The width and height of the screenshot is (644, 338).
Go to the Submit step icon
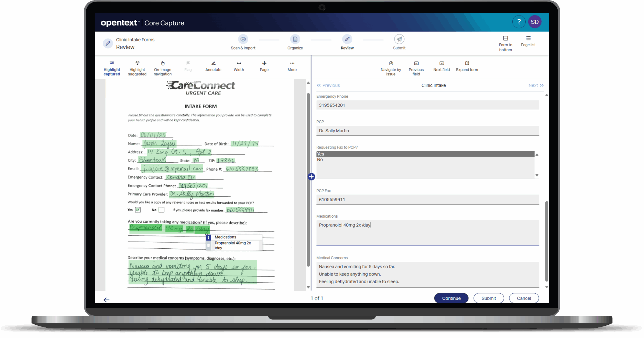point(399,39)
